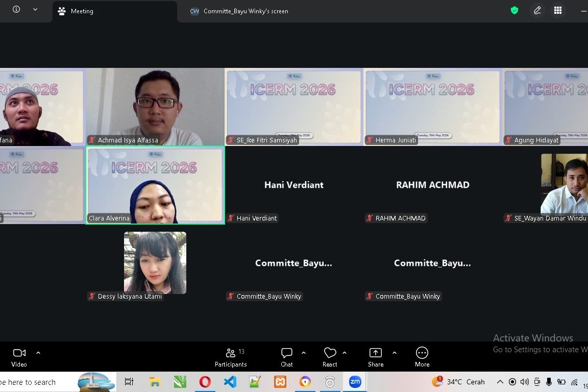Viewport: 588px width, 392px height.
Task: Click the large Hani Verdiant name tile
Action: tap(294, 185)
